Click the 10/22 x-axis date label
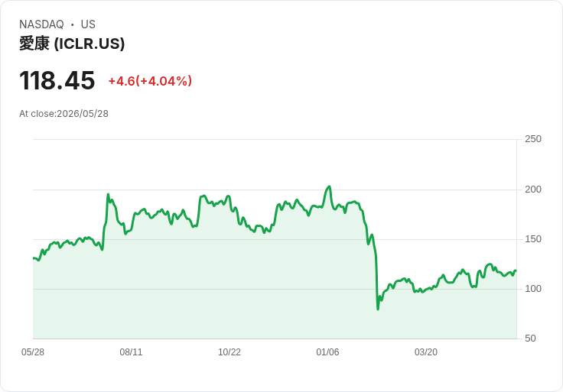The height and width of the screenshot is (392, 563). coord(229,352)
